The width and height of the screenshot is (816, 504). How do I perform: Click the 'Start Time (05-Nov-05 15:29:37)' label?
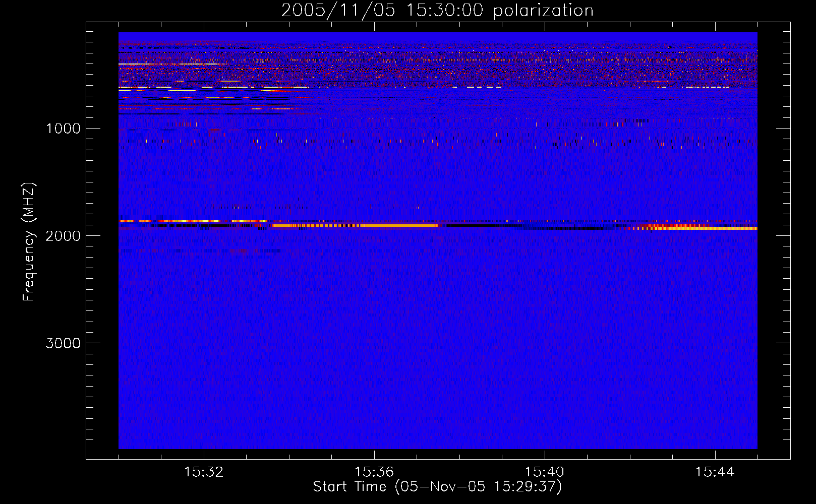[x=437, y=487]
